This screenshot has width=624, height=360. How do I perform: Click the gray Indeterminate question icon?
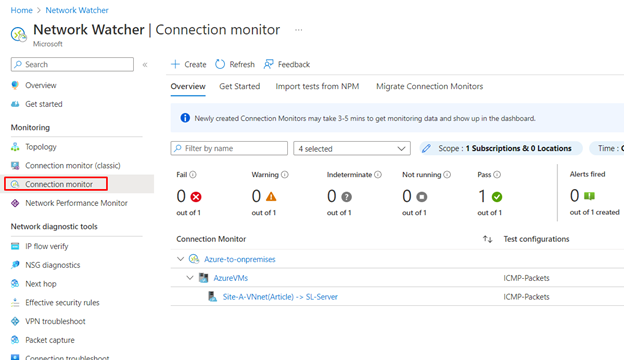(x=346, y=197)
